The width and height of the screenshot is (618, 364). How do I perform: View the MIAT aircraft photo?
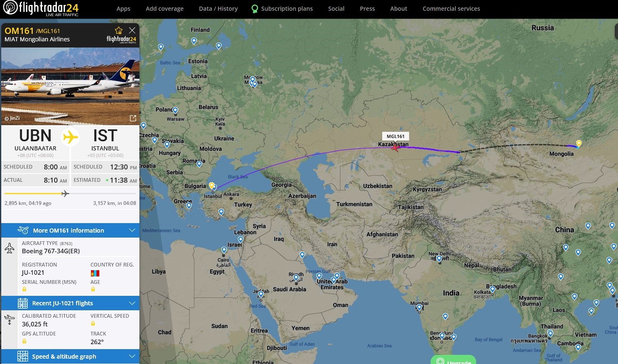[x=70, y=86]
